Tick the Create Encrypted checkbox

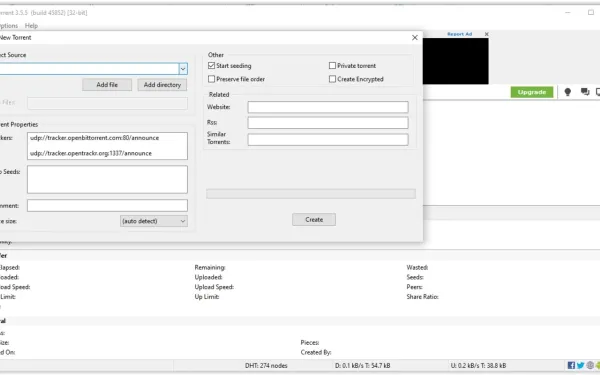click(332, 79)
